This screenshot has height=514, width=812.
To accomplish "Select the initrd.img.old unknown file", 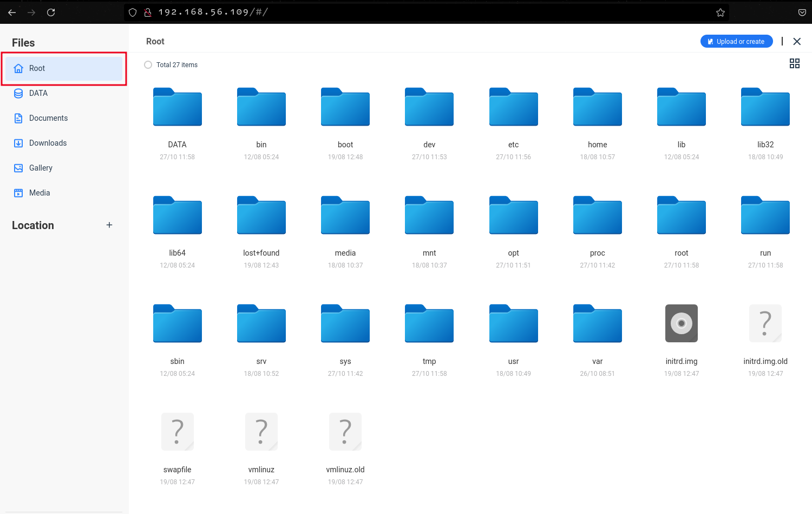I will pos(765,323).
